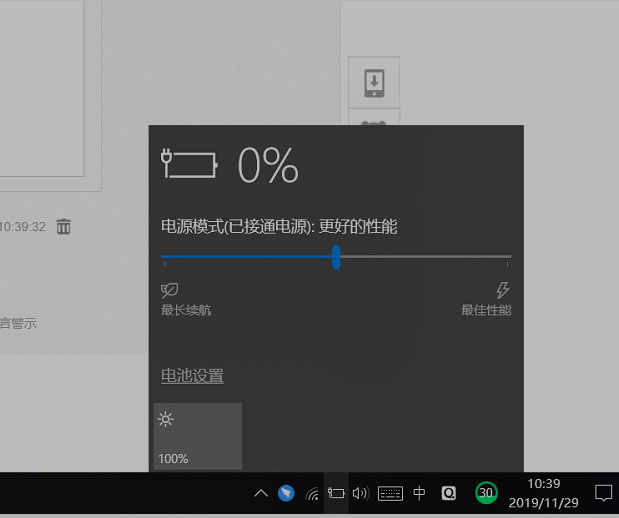The image size is (619, 518).
Task: Click the 0% battery percentage display
Action: (x=268, y=166)
